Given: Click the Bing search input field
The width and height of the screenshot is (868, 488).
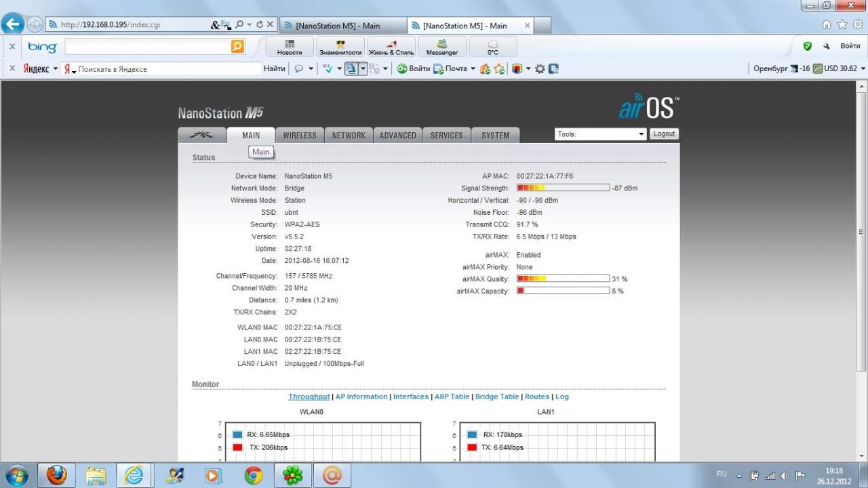Looking at the screenshot, I should 148,46.
